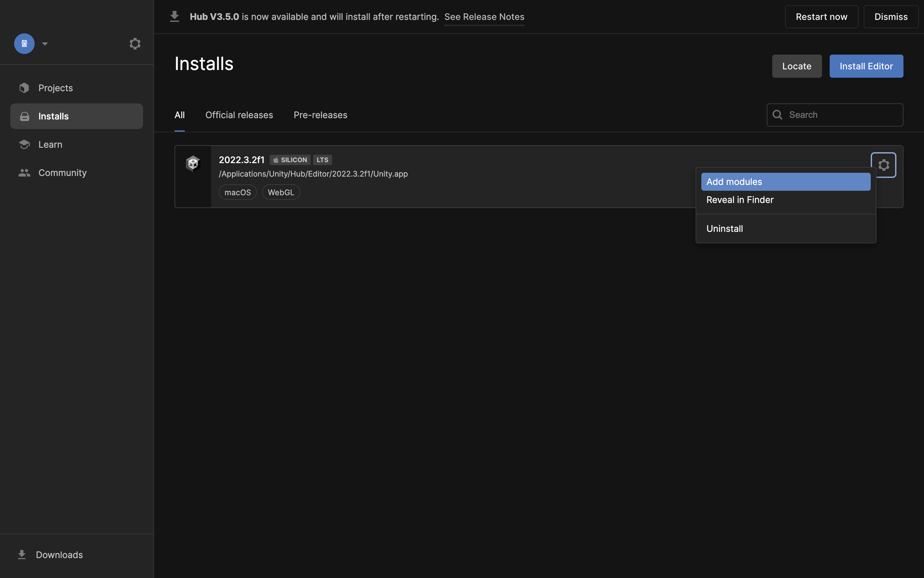
Task: Open the Projects section
Action: 76,88
